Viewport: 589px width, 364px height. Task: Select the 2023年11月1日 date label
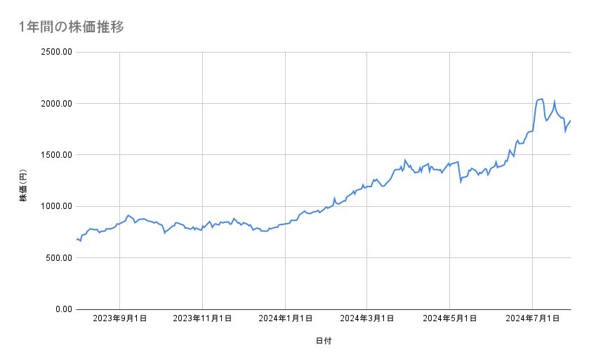[x=202, y=318]
